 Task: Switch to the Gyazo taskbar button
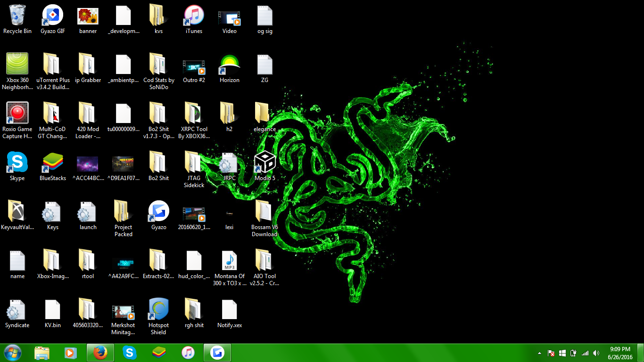tap(217, 353)
